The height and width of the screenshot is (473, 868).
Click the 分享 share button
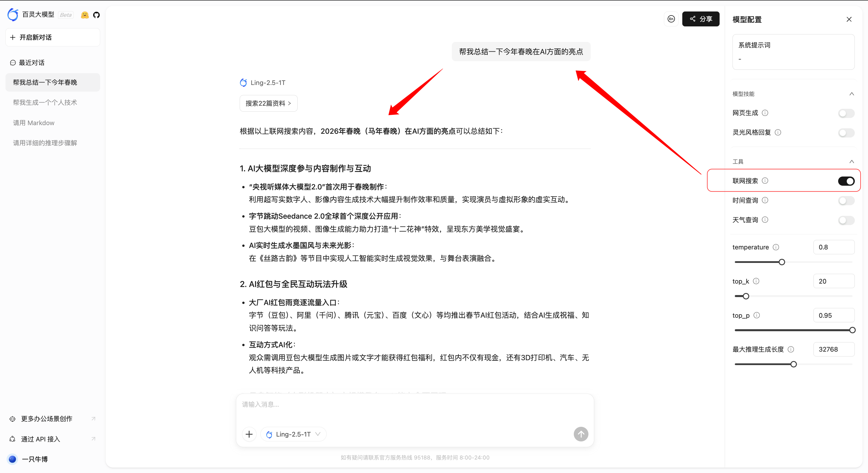[x=701, y=19]
